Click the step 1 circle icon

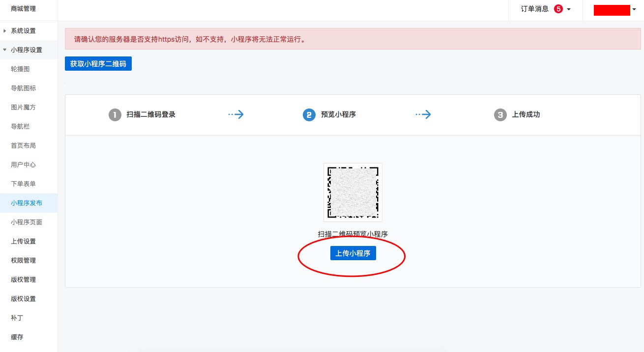click(115, 115)
